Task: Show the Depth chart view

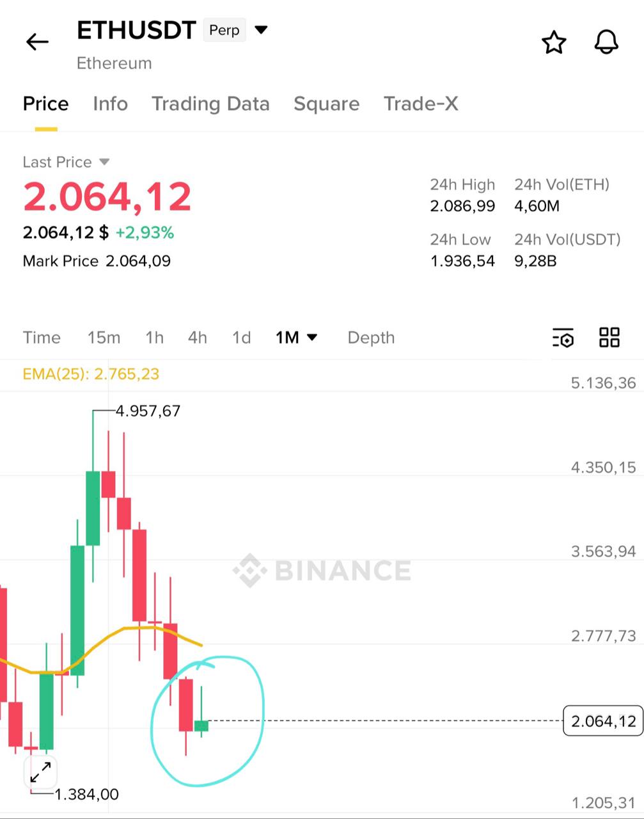Action: click(371, 337)
